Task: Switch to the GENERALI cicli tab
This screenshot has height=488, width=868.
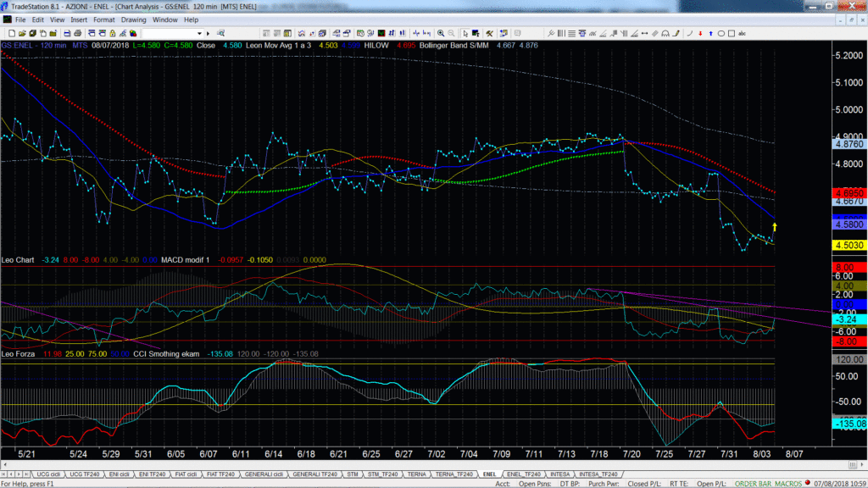Action: pyautogui.click(x=264, y=474)
